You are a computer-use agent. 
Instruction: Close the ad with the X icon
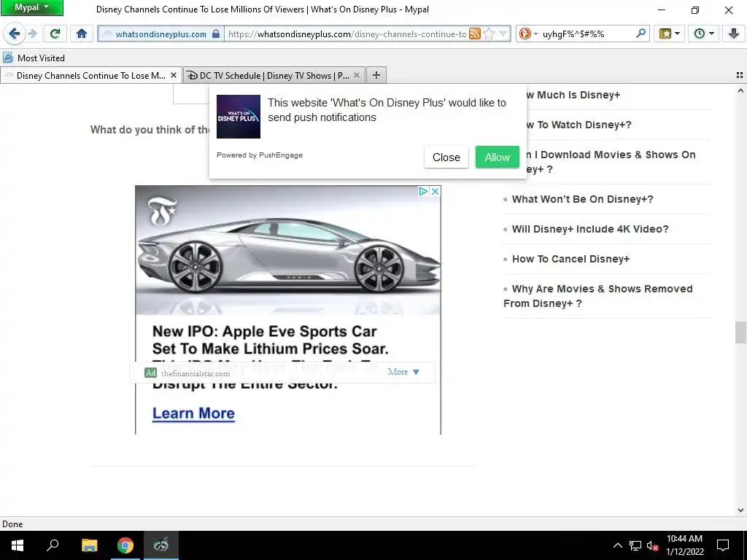pos(435,192)
